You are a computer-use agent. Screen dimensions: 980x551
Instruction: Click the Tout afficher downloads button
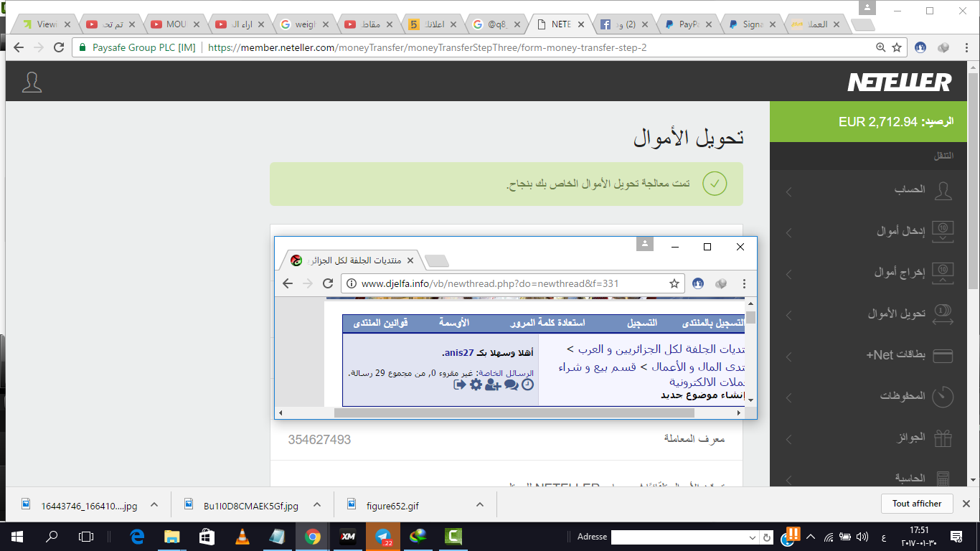[x=917, y=504]
